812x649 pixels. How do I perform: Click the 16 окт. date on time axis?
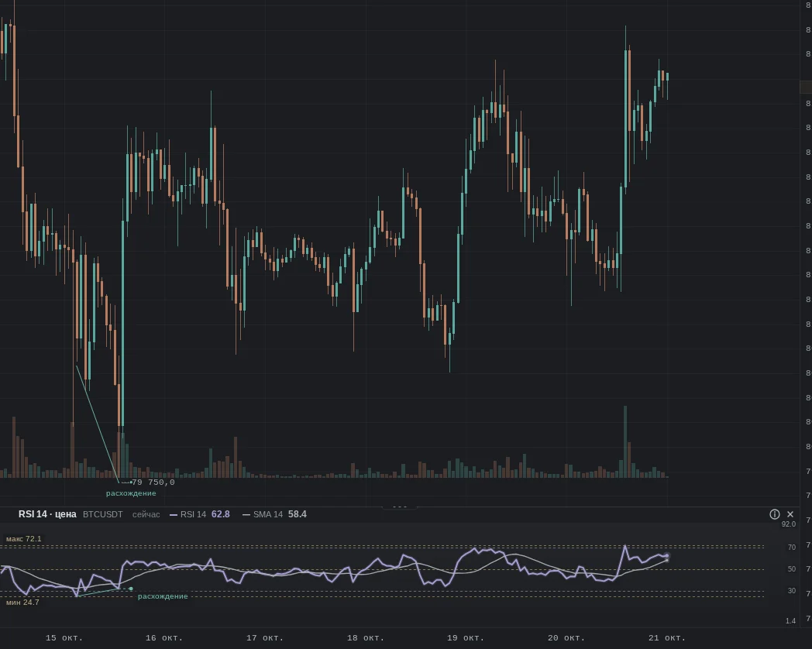(164, 638)
